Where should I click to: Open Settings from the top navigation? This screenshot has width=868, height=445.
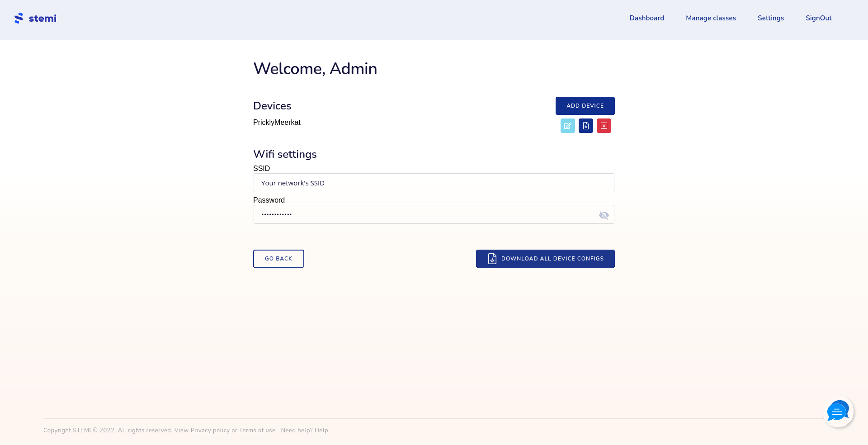coord(770,18)
